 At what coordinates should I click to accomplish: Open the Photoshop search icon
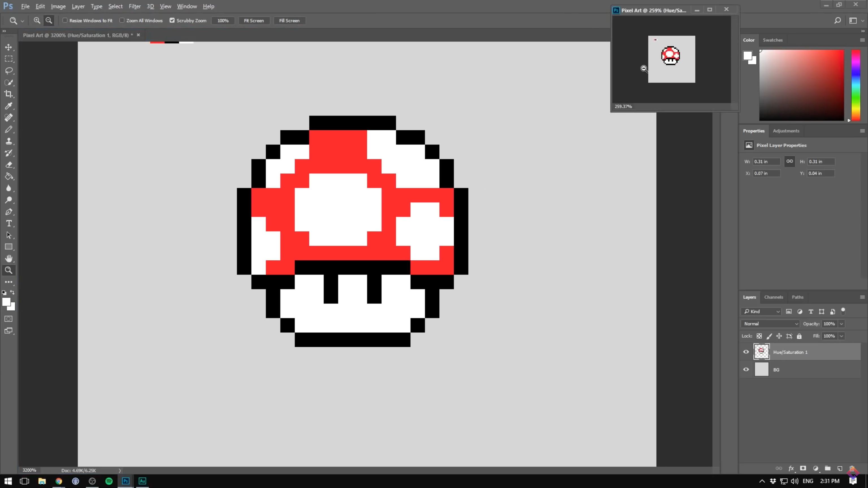(x=837, y=21)
